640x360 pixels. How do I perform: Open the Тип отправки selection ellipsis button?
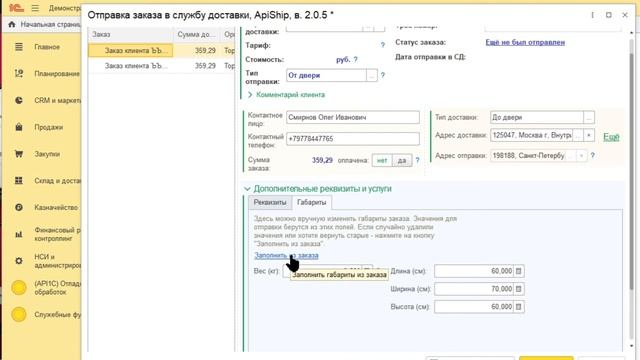pos(371,76)
